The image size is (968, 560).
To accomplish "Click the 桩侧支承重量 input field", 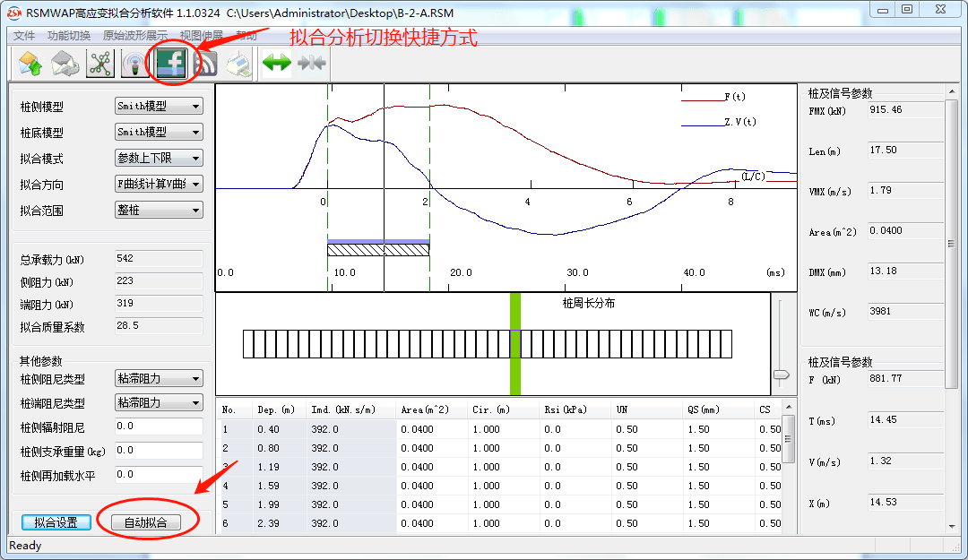I will pos(159,450).
